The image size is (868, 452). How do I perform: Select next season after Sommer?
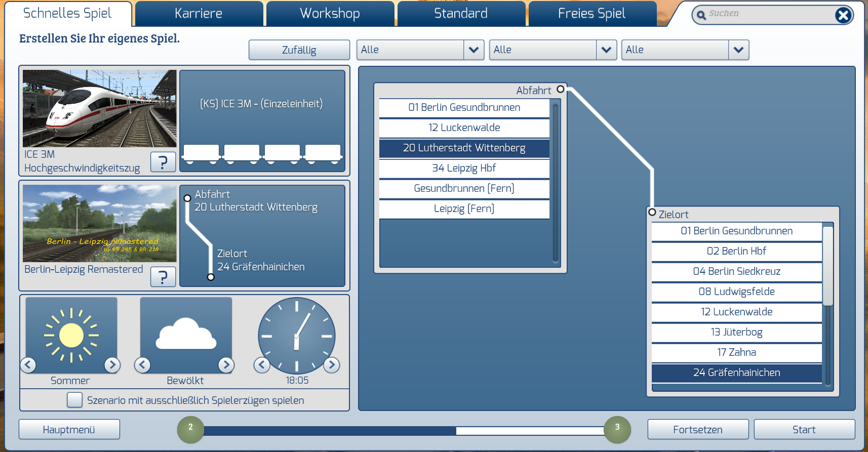112,364
